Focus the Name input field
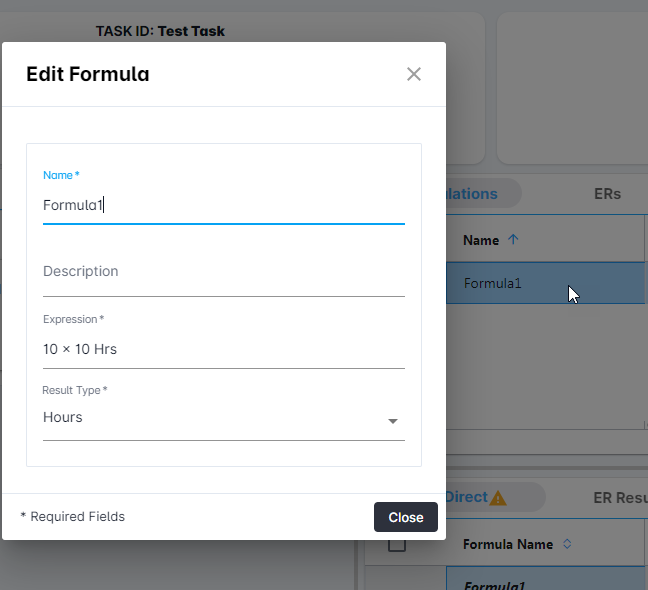Viewport: 648px width, 590px height. (x=224, y=205)
